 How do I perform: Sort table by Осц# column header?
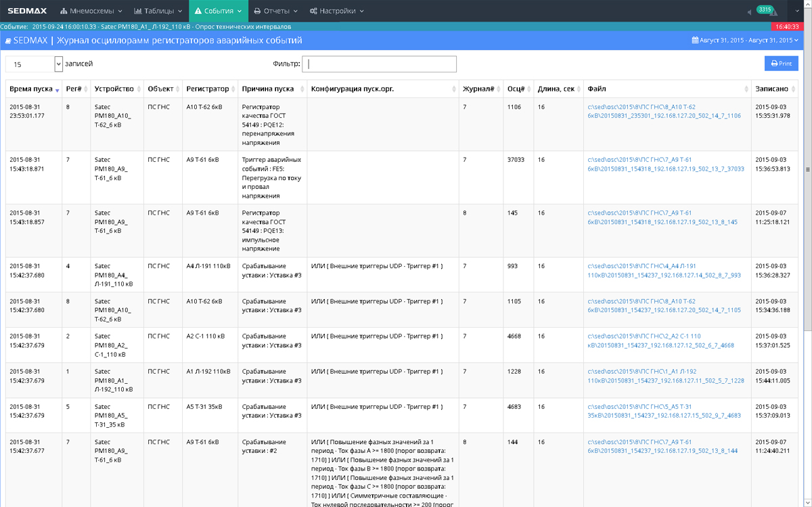pyautogui.click(x=516, y=89)
